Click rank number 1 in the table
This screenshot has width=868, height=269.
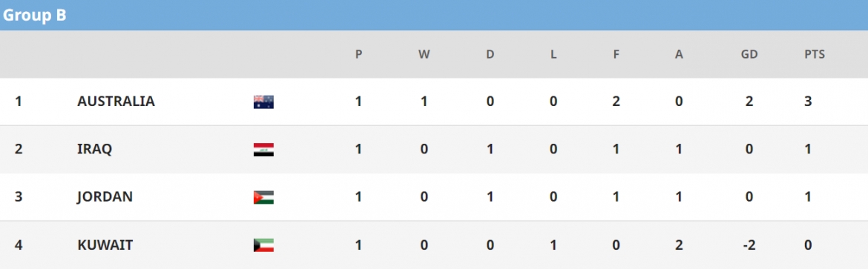coord(19,102)
